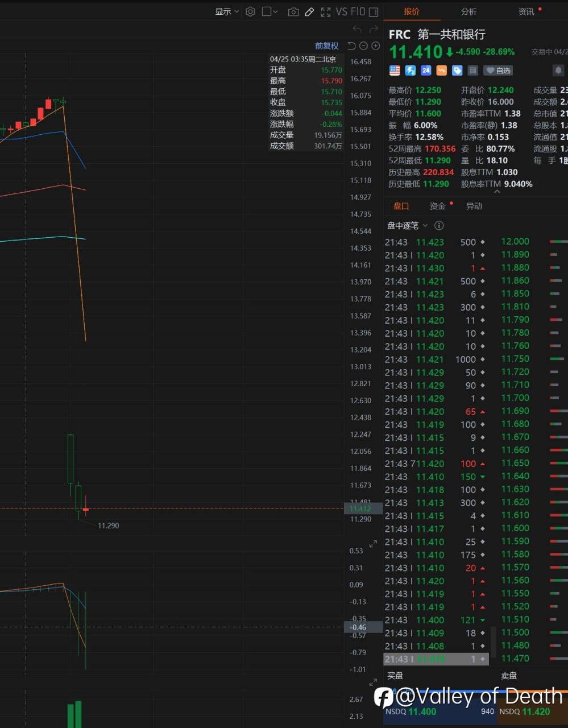Click the trade row with volume 1000
The width and height of the screenshot is (568, 728).
coord(436,359)
